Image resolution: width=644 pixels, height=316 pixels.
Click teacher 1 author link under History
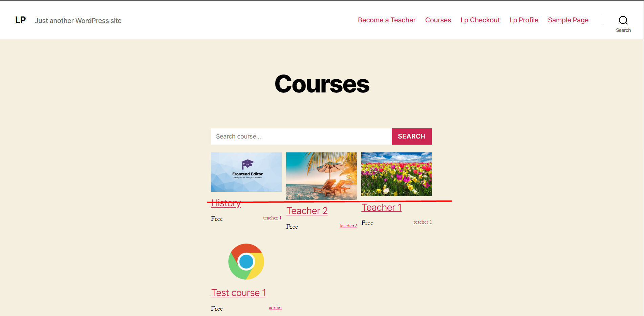[x=272, y=218]
